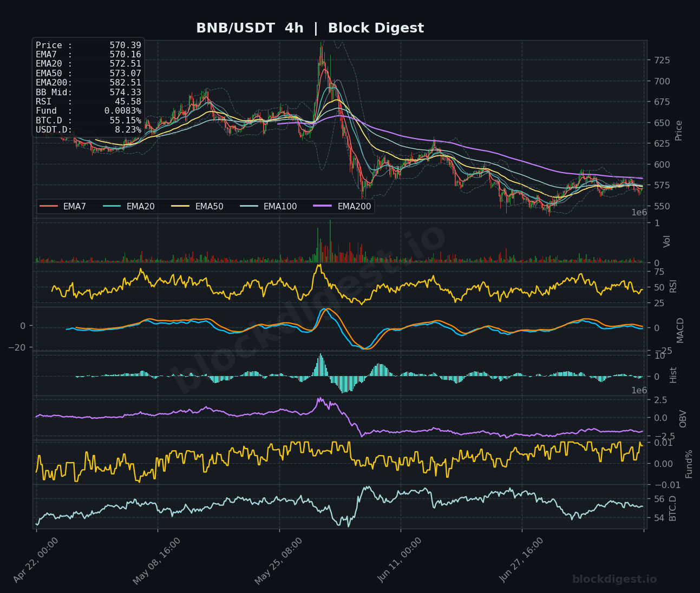This screenshot has width=700, height=593.
Task: Click the 56 tick on BTC.D axis
Action: click(x=659, y=499)
